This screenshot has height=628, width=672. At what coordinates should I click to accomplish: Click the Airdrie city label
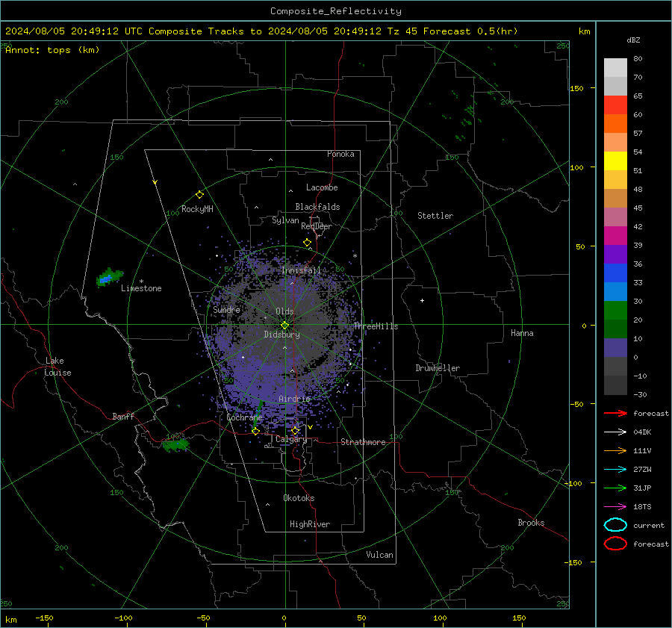coord(294,399)
